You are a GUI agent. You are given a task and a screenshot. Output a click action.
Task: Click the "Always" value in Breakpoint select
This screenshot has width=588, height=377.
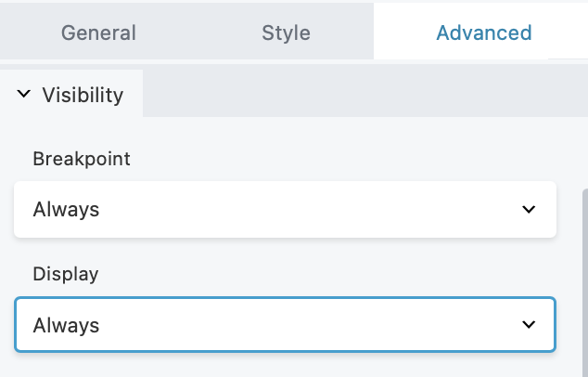[x=66, y=209]
